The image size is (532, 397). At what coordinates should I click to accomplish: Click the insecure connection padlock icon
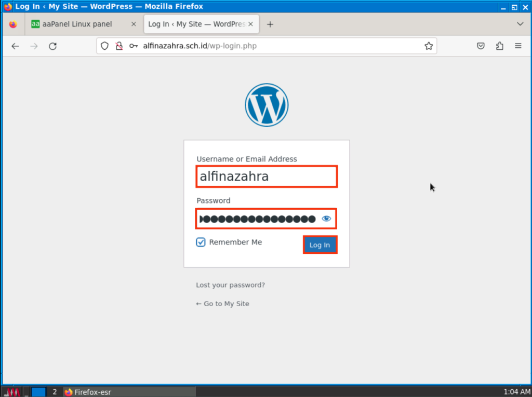(x=119, y=46)
